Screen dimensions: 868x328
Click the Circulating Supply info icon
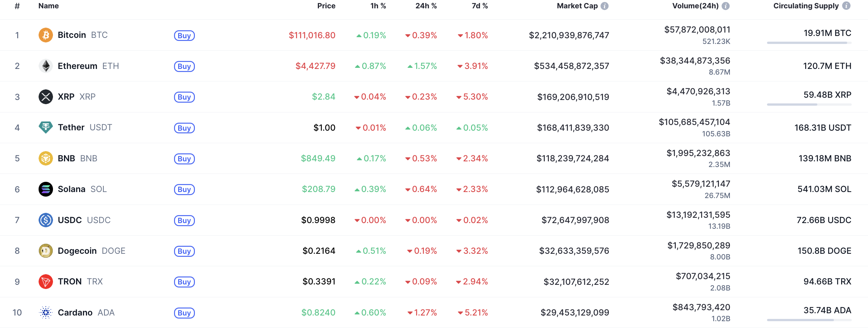coord(846,6)
